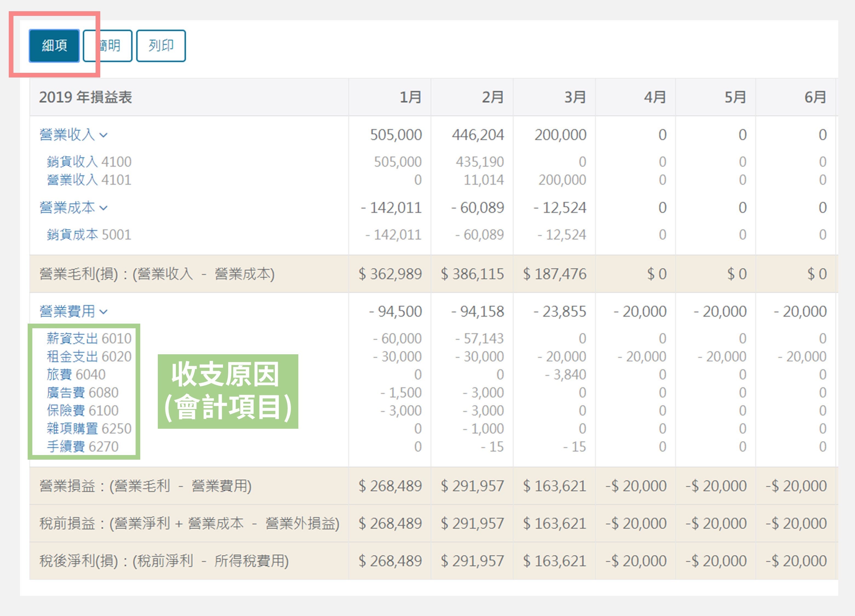Open 旅費 6040 account
The image size is (855, 616).
76,375
